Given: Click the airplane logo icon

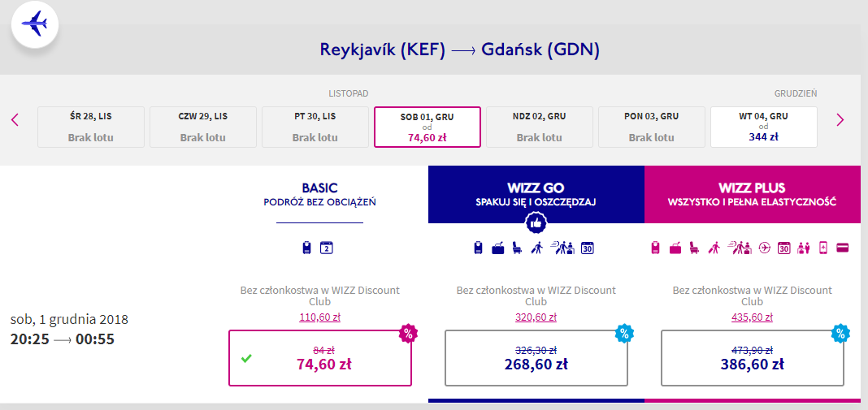Looking at the screenshot, I should pyautogui.click(x=34, y=25).
